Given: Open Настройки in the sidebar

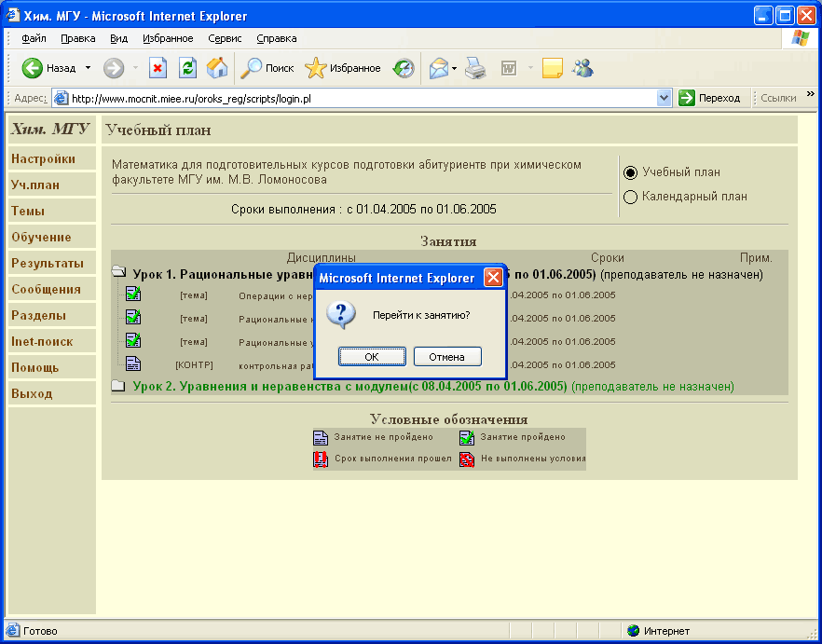Looking at the screenshot, I should coord(52,158).
